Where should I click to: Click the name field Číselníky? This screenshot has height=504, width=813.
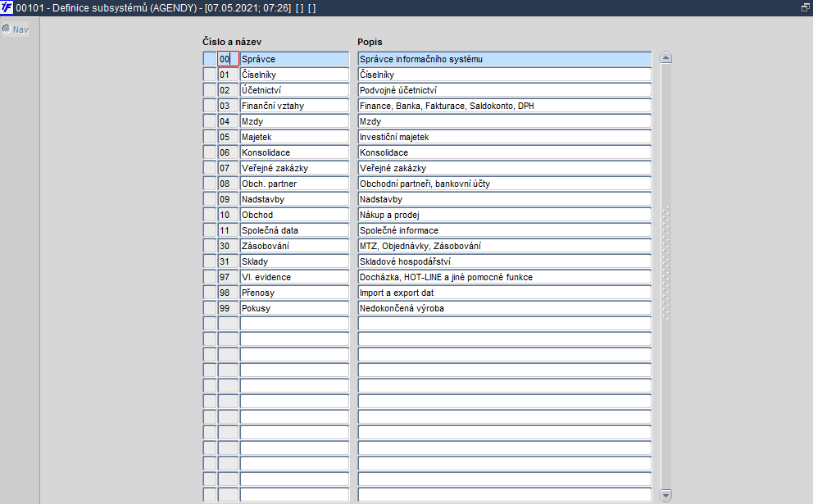294,74
